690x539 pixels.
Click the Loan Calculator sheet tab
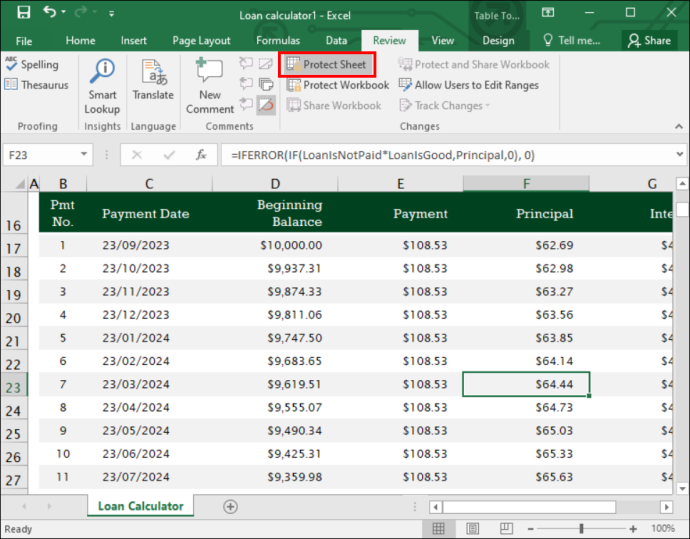click(x=140, y=506)
